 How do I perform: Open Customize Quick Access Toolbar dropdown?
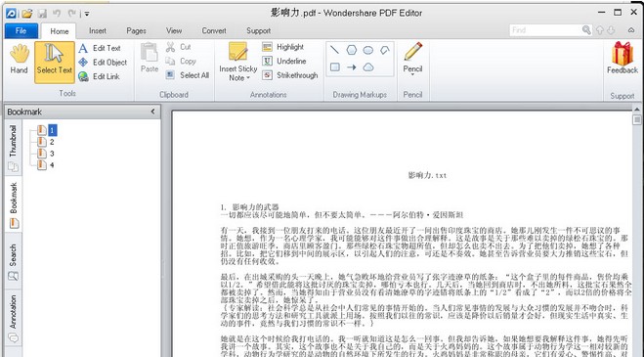click(x=87, y=14)
